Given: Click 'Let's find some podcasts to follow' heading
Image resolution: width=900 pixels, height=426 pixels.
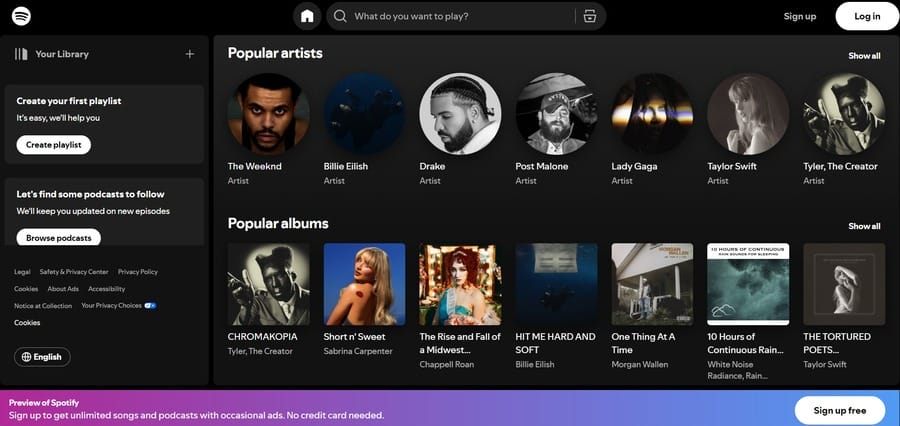Looking at the screenshot, I should pyautogui.click(x=91, y=194).
